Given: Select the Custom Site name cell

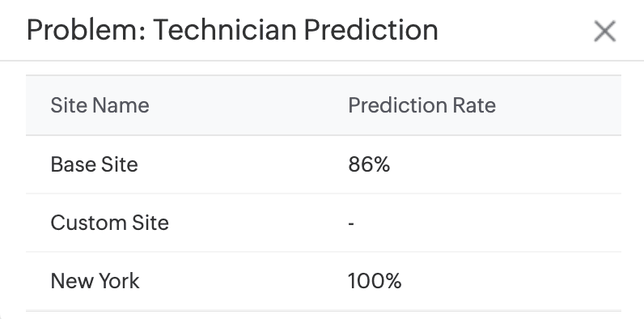Looking at the screenshot, I should click(x=110, y=223).
